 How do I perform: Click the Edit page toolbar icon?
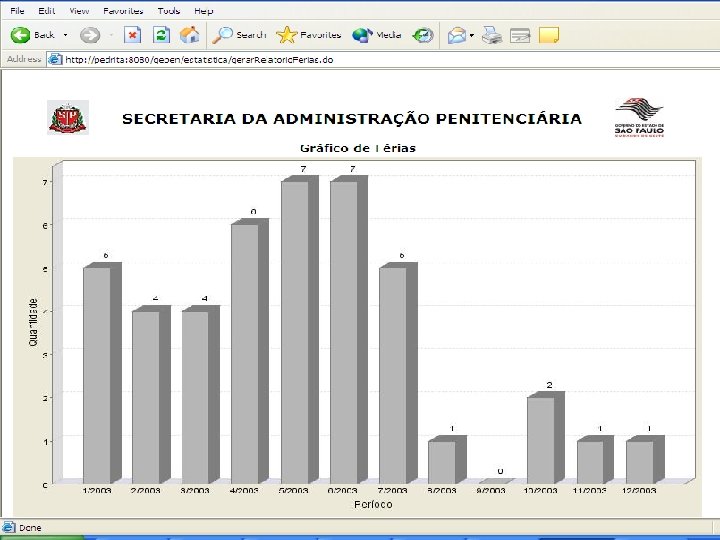[520, 35]
